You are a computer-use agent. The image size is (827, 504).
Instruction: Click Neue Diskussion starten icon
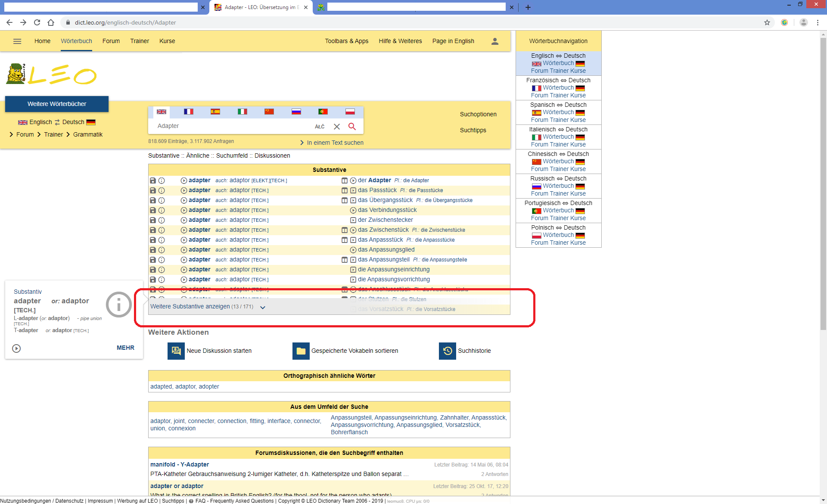[176, 351]
